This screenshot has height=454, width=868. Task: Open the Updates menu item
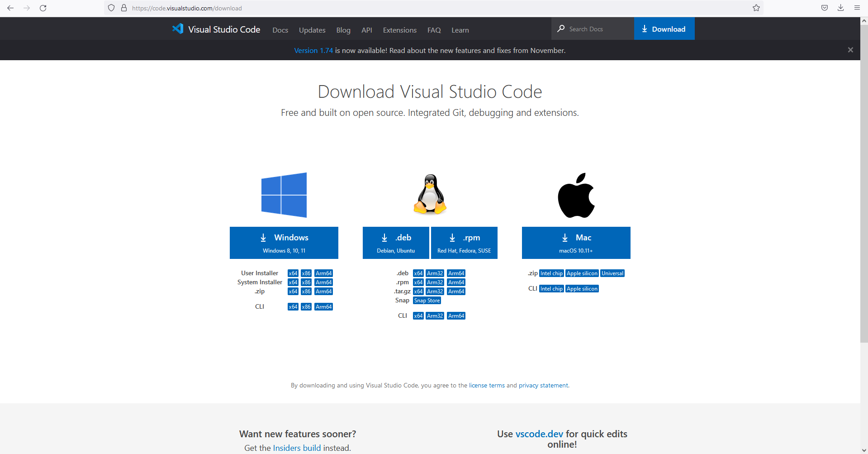[x=312, y=30]
